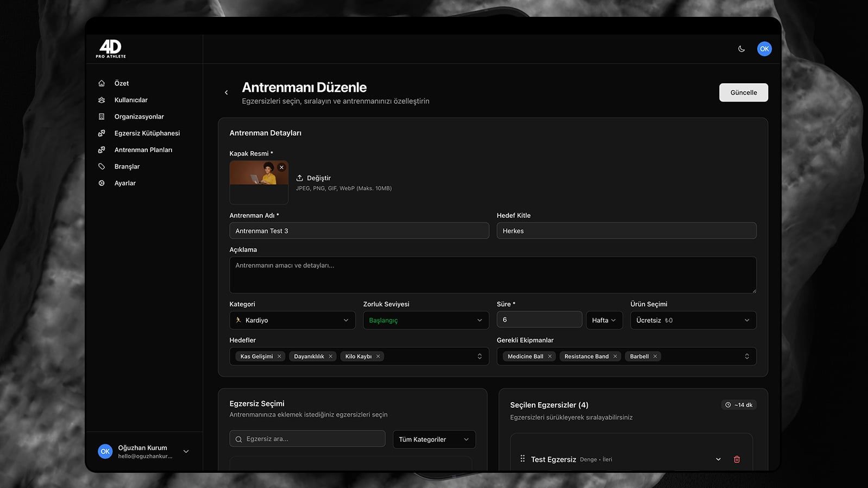Remove the Medicine Ball equipment tag
The image size is (868, 488).
click(550, 356)
